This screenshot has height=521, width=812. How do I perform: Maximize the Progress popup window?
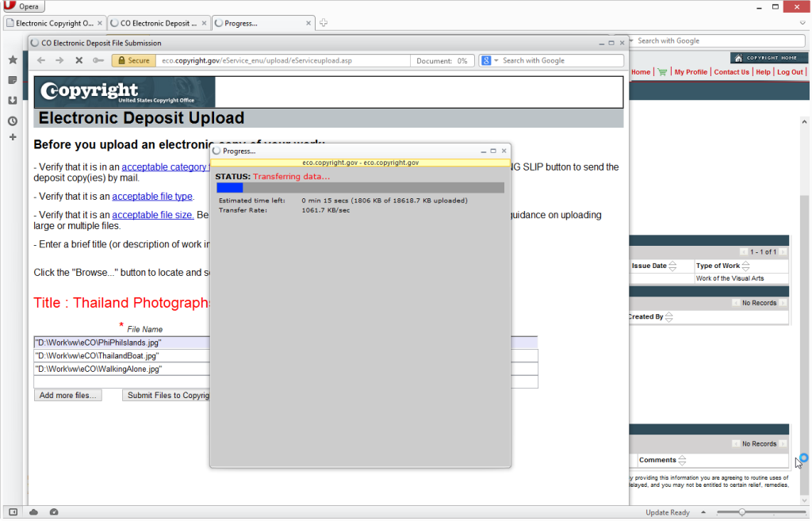(x=493, y=151)
